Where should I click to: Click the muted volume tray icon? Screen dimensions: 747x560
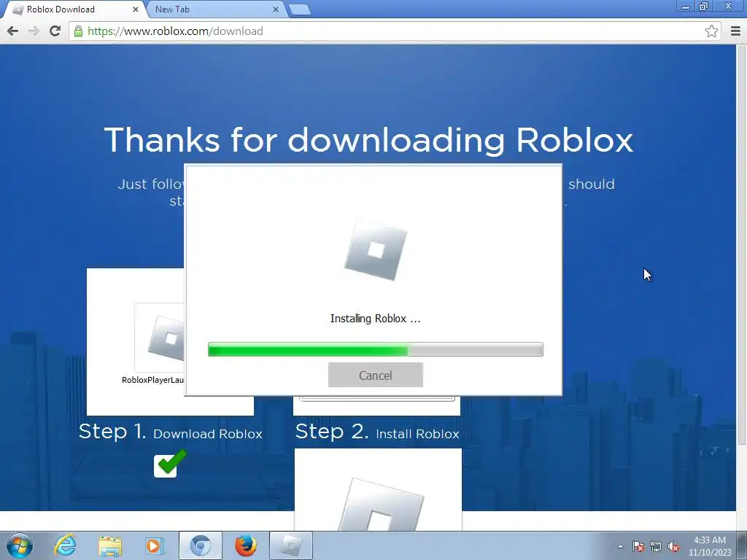pyautogui.click(x=673, y=546)
